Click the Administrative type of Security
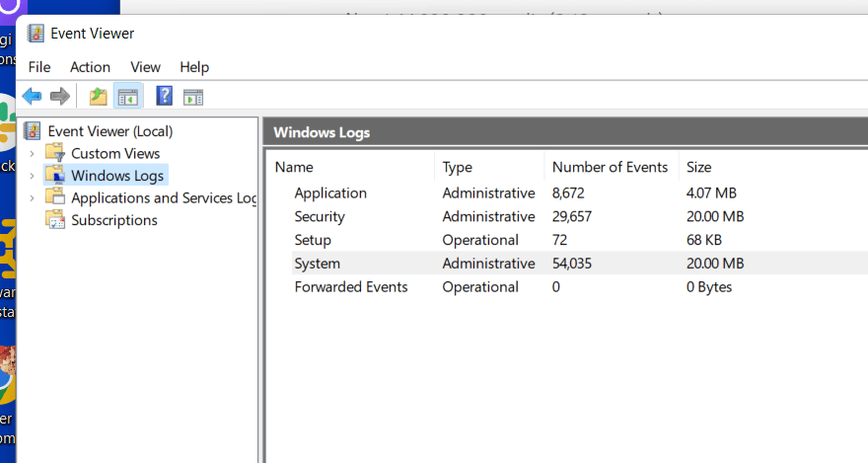 click(x=489, y=216)
